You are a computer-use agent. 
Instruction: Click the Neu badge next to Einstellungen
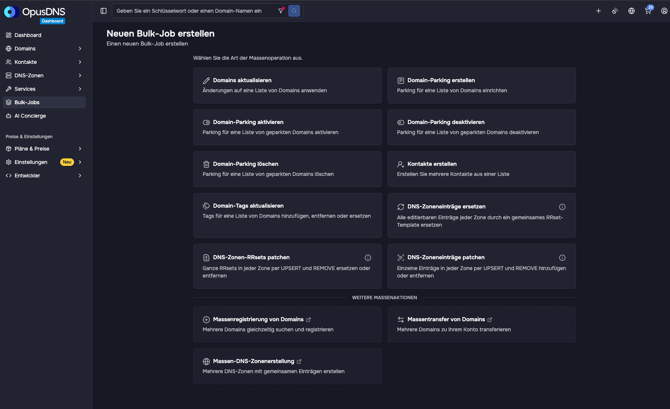[x=67, y=162]
